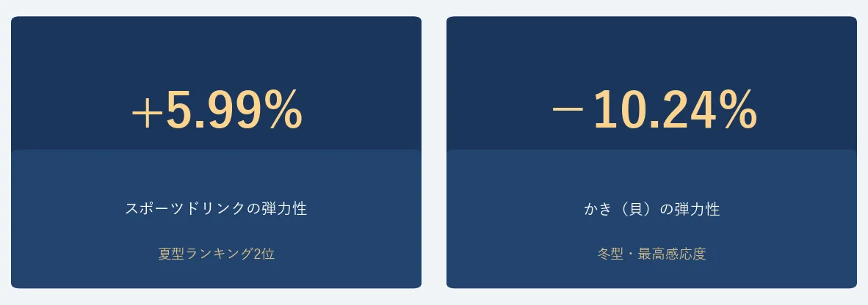868x305 pixels.
Task: Click the 最高感応度 text
Action: point(672,254)
